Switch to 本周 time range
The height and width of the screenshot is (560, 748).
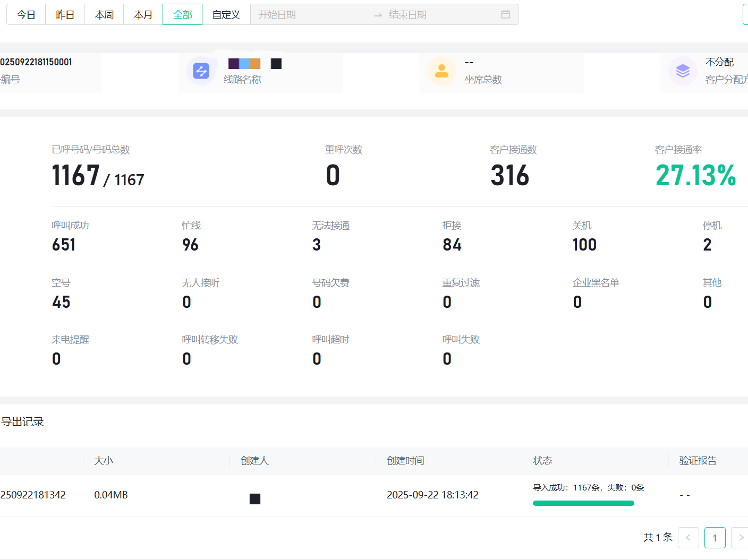click(104, 14)
